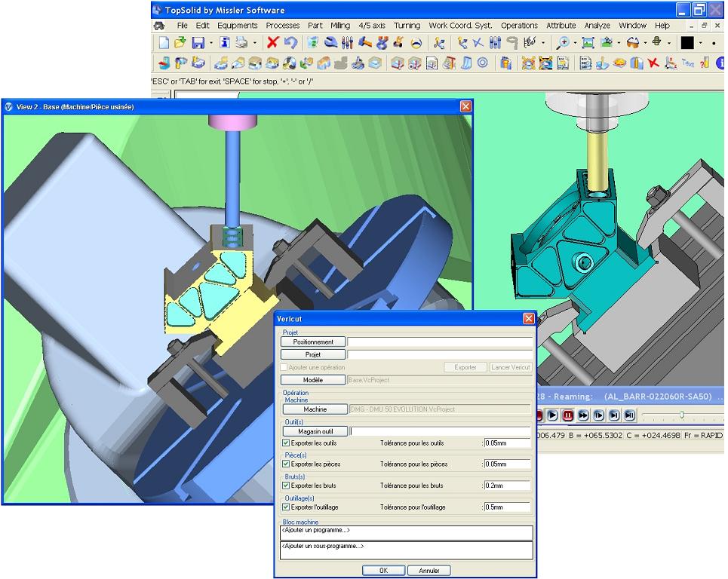The width and height of the screenshot is (728, 579).
Task: Open the Equipments menu
Action: (237, 26)
